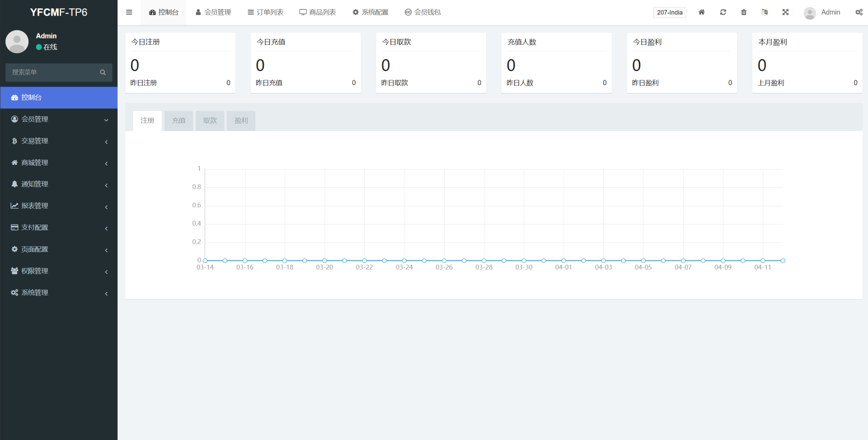Open the language translation icon
Viewport: 868px width, 440px height.
764,12
